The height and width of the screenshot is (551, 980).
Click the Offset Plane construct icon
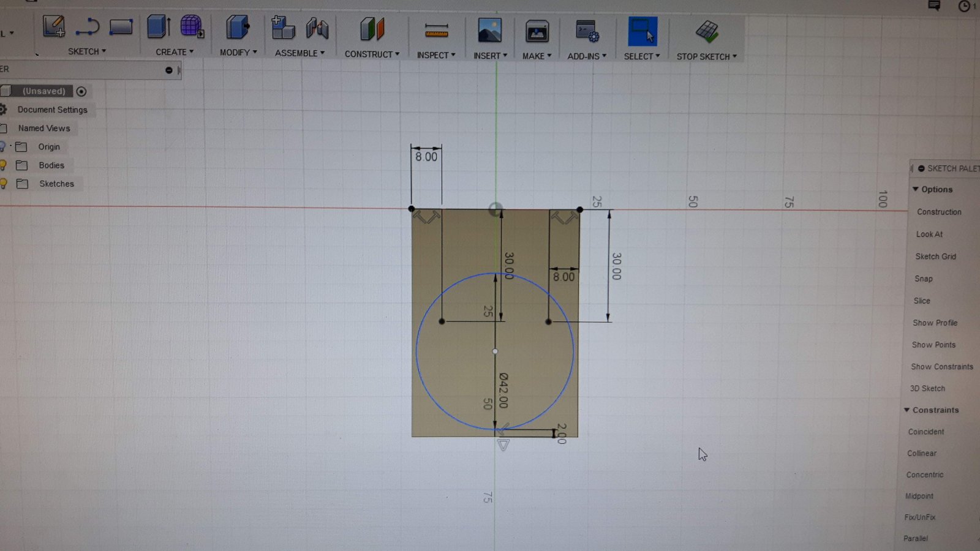tap(372, 29)
